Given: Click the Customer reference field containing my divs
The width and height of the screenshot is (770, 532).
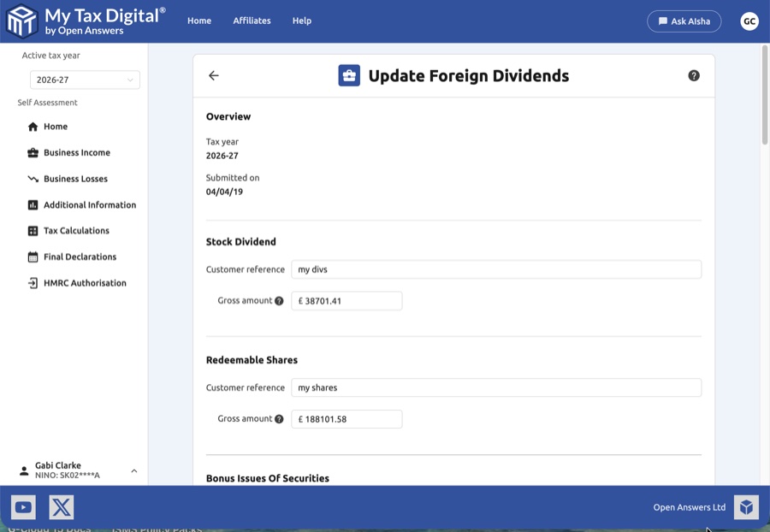Looking at the screenshot, I should point(495,269).
